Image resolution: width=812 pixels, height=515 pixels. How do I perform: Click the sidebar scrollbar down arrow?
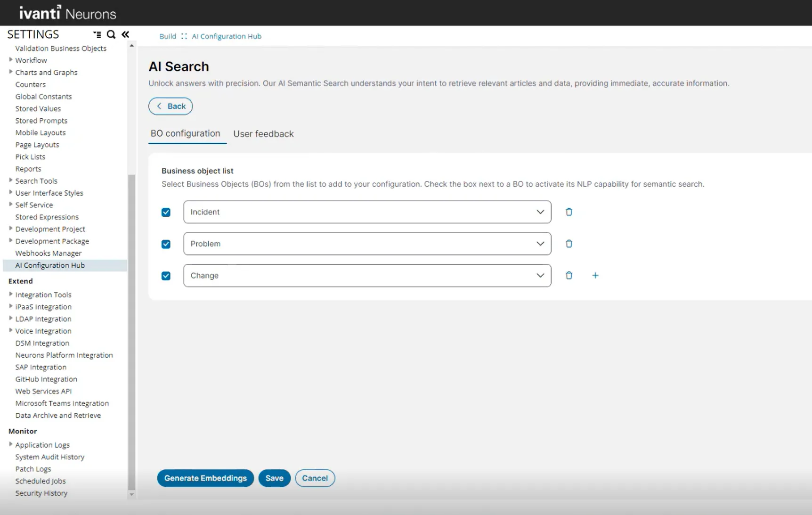132,495
